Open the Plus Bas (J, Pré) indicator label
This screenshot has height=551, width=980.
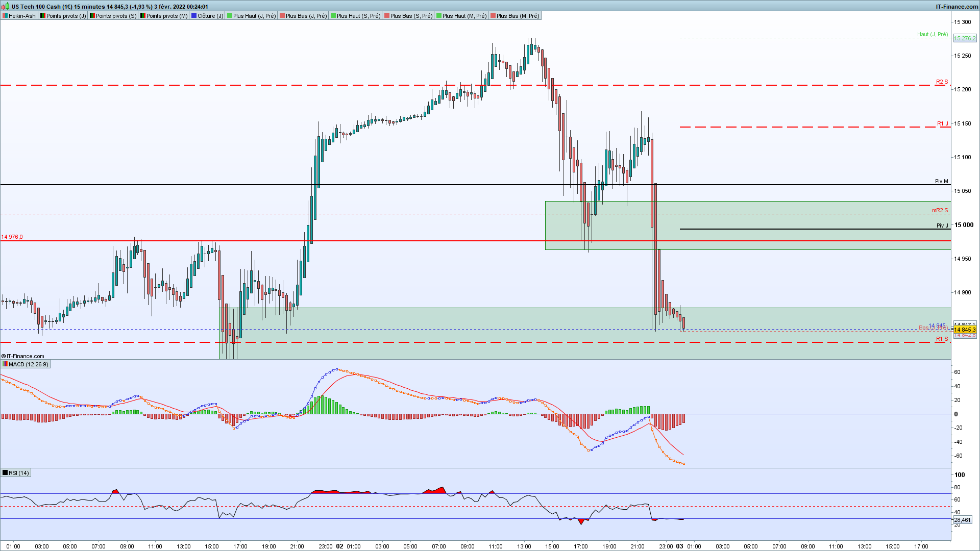pos(306,16)
